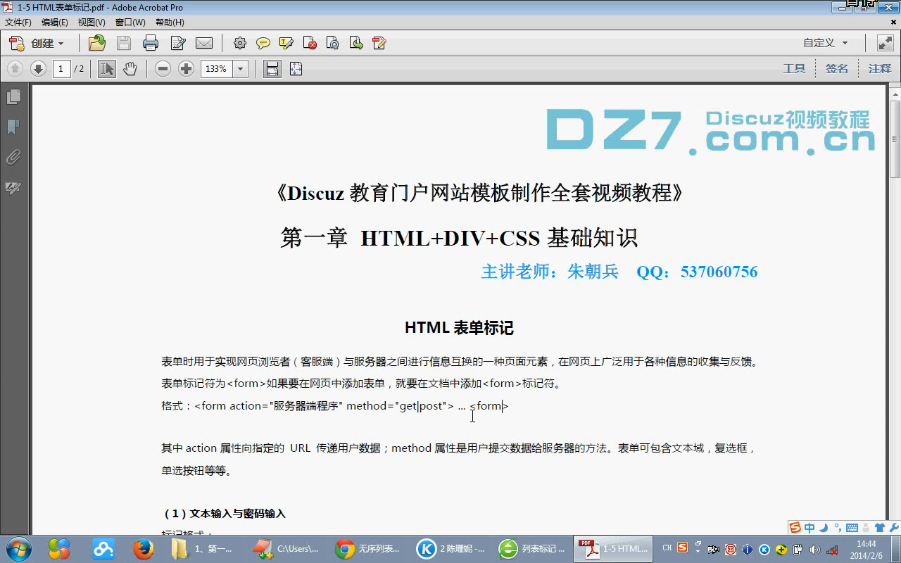901x563 pixels.
Task: Switch to 列表标记 taskbar window
Action: tap(533, 549)
